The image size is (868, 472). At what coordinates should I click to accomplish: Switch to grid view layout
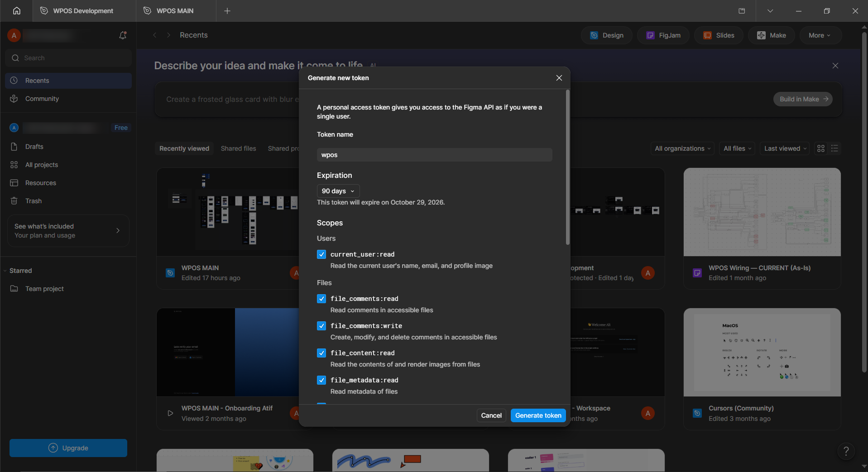pos(821,148)
